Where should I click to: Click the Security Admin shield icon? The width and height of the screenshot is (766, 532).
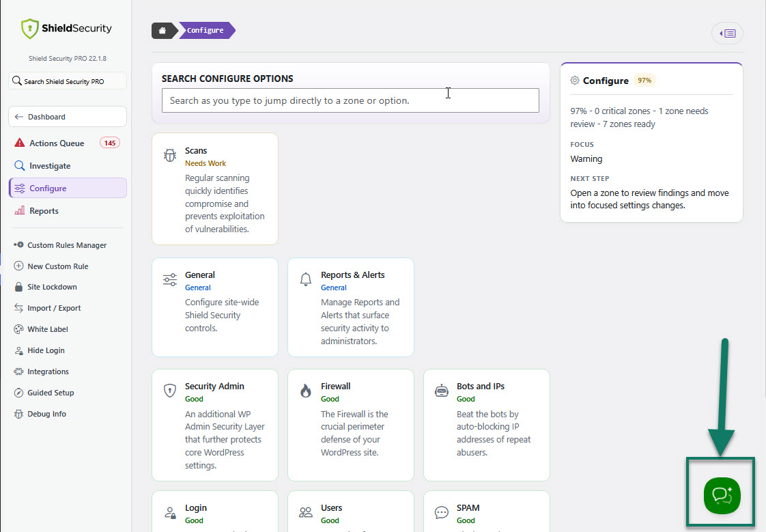pos(169,391)
